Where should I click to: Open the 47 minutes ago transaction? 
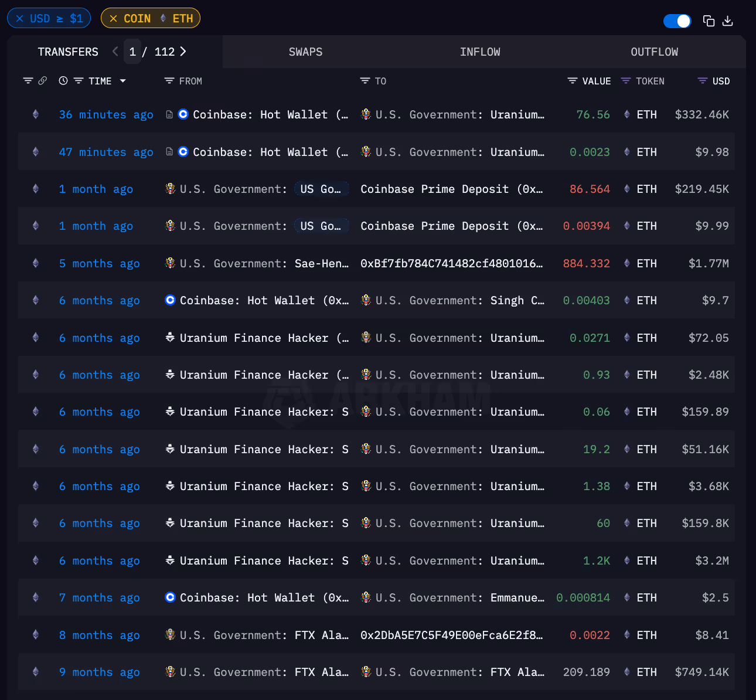(106, 152)
